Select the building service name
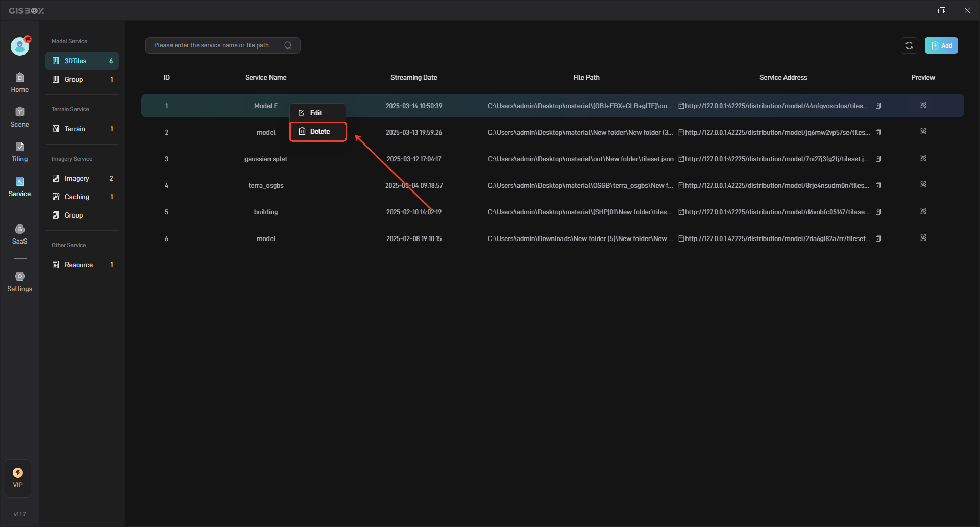The image size is (980, 527). [266, 212]
